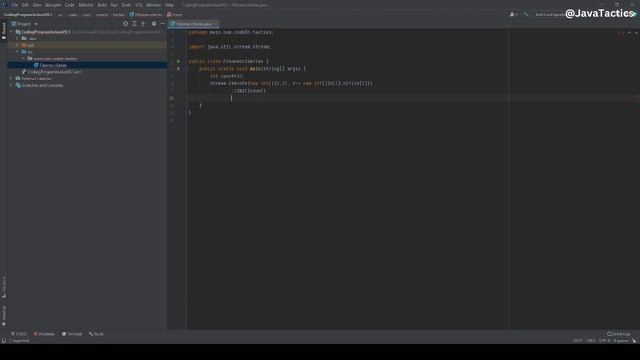640x360 pixels.
Task: Click the package declaration line
Action: (231, 32)
